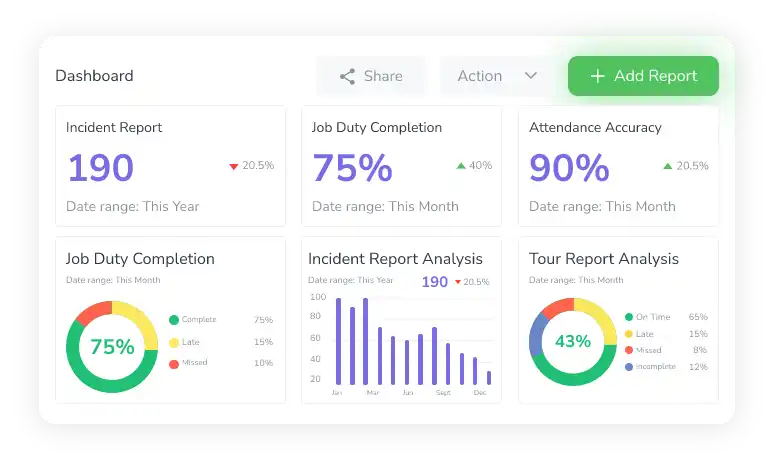Click the 15% Late value in Job Duty chart
Viewport: 774px width, 466px height.
pos(264,342)
